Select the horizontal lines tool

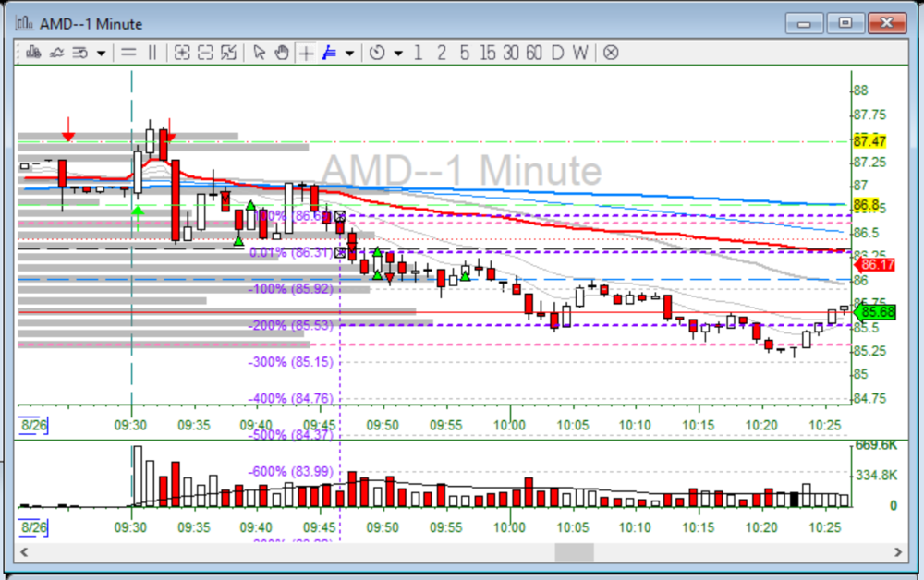tap(129, 53)
